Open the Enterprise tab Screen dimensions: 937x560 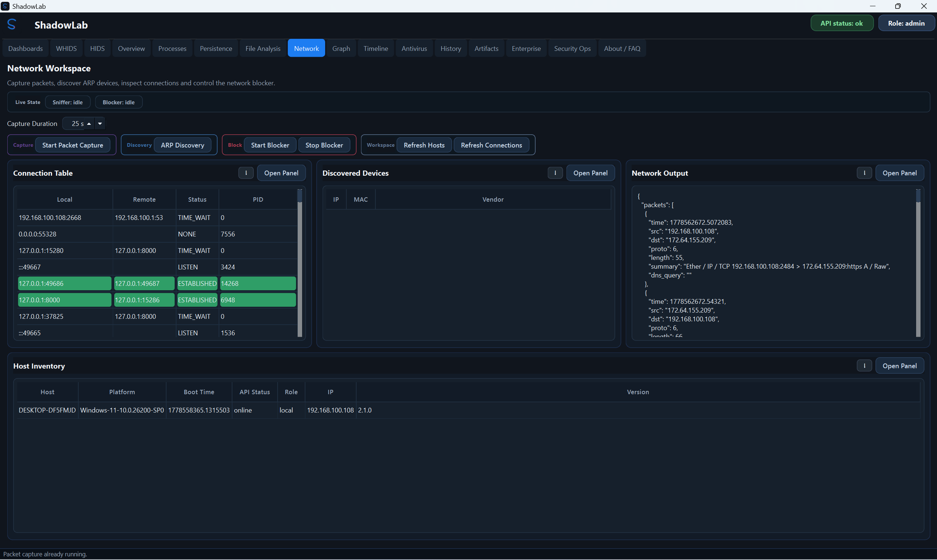[527, 48]
